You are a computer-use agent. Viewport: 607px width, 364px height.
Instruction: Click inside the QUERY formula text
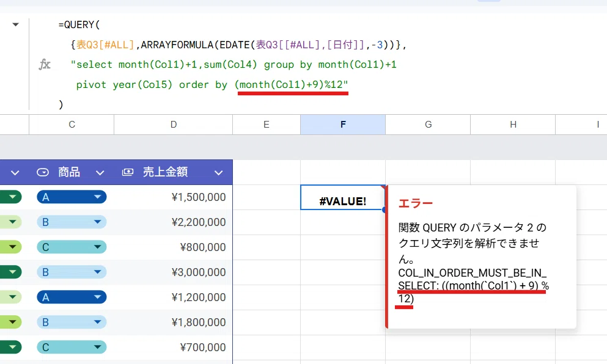pyautogui.click(x=232, y=64)
